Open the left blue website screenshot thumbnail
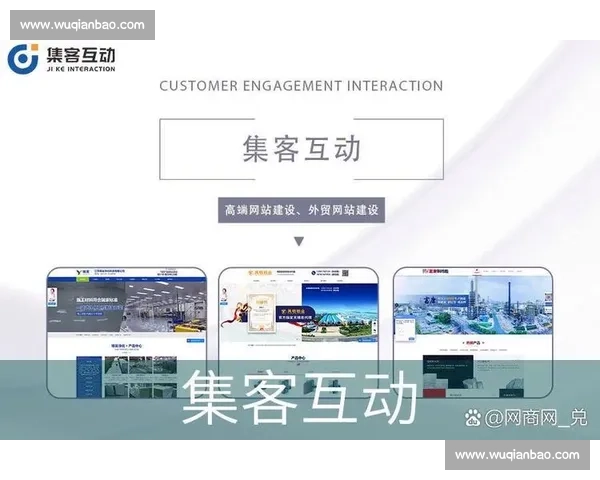The image size is (600, 480). point(127,332)
